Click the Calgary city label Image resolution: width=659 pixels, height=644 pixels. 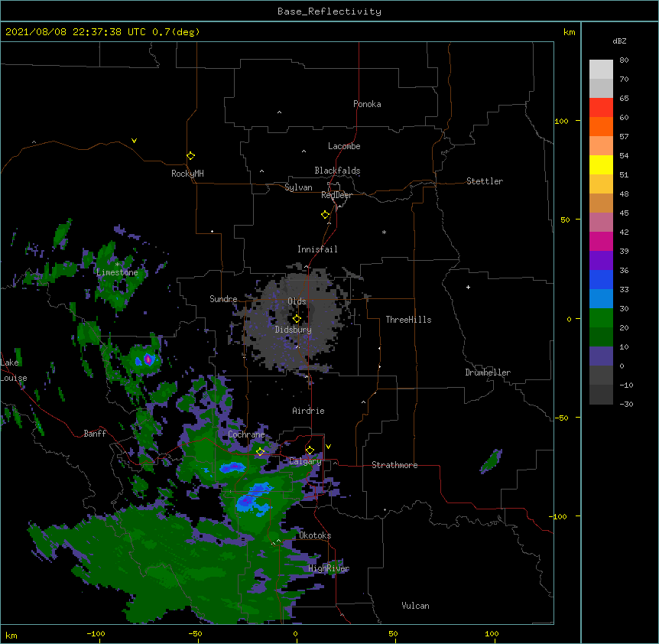click(x=305, y=461)
